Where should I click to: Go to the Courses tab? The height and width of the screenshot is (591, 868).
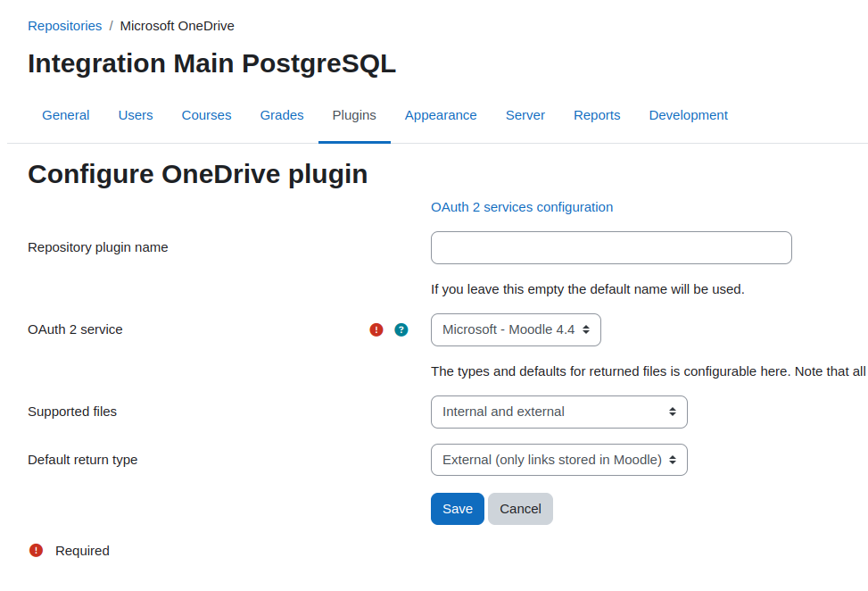click(206, 115)
